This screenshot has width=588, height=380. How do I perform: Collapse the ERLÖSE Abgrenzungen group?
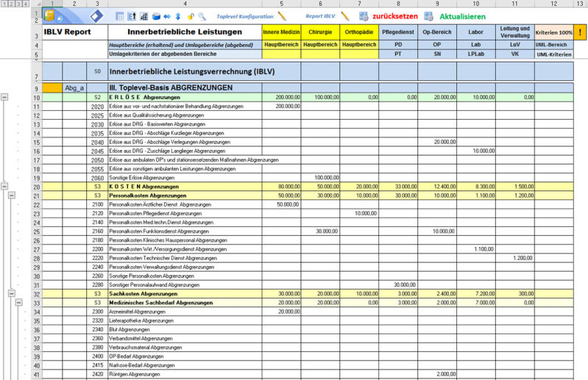[4, 97]
